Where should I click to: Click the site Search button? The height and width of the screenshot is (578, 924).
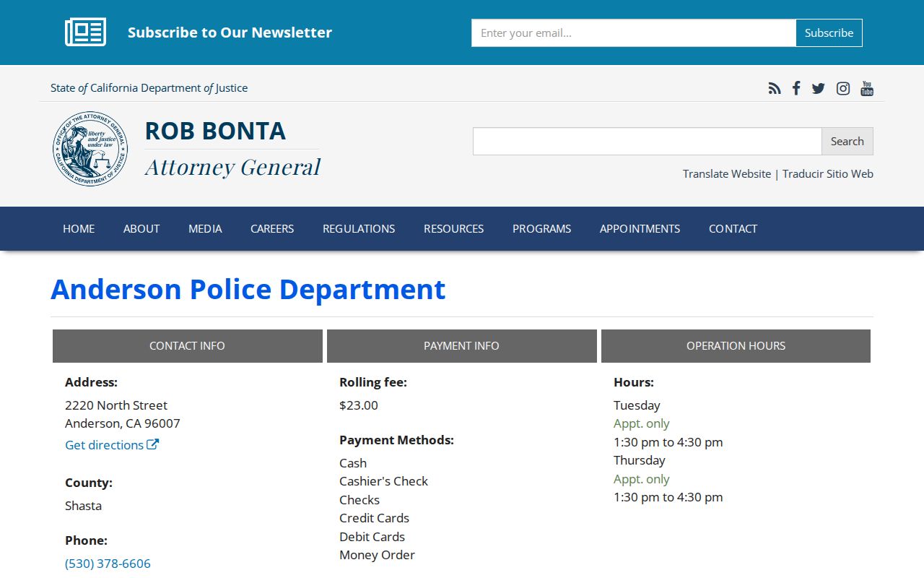pos(847,142)
